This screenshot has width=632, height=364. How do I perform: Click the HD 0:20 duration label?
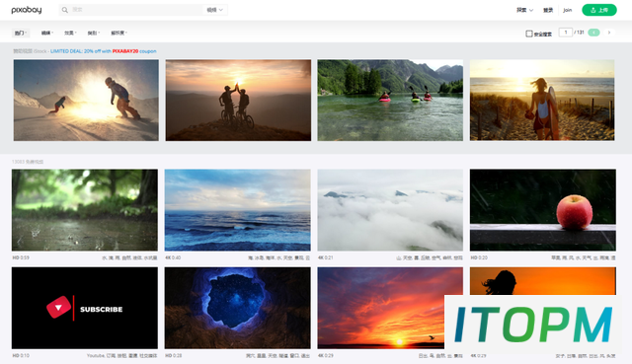coord(479,257)
